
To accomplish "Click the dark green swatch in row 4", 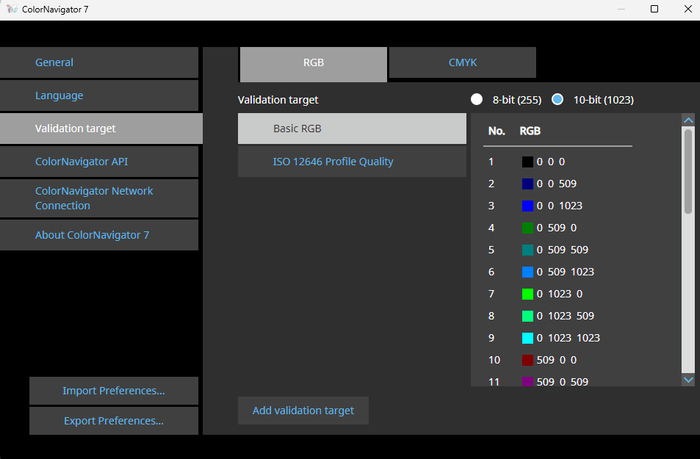I will (x=527, y=228).
